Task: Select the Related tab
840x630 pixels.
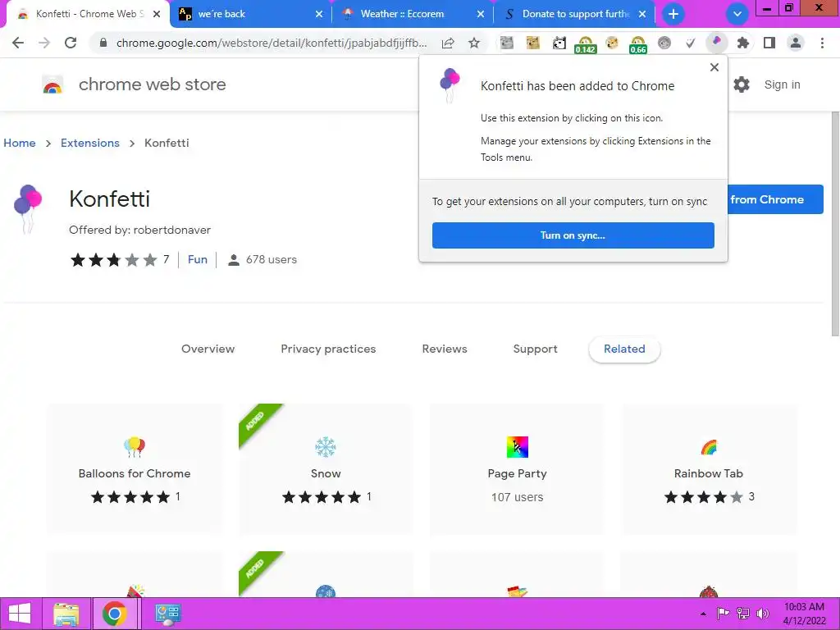Action: pos(624,349)
